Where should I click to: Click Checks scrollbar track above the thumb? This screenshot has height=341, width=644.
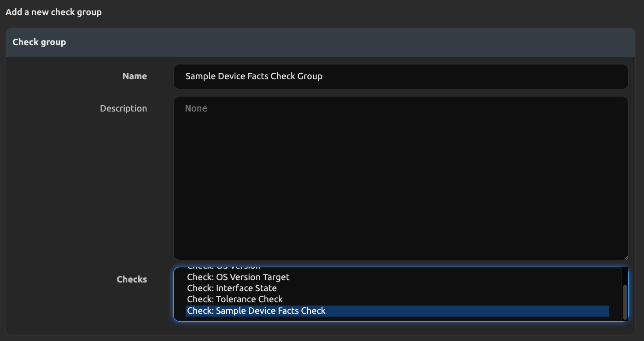click(625, 276)
